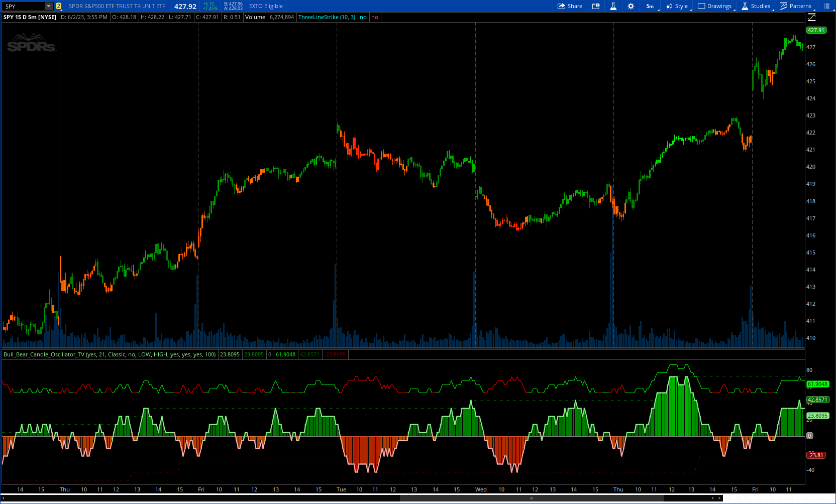Click the oscillator 23.8095 white header value
Image resolution: width=836 pixels, height=504 pixels.
230,354
